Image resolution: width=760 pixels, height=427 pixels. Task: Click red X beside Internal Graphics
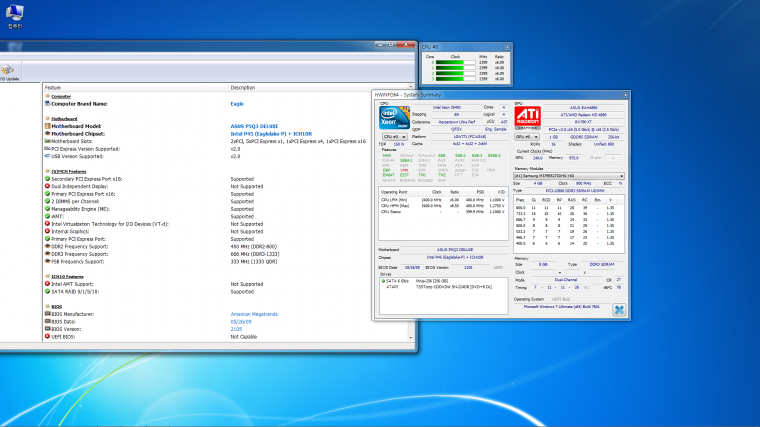[48, 231]
